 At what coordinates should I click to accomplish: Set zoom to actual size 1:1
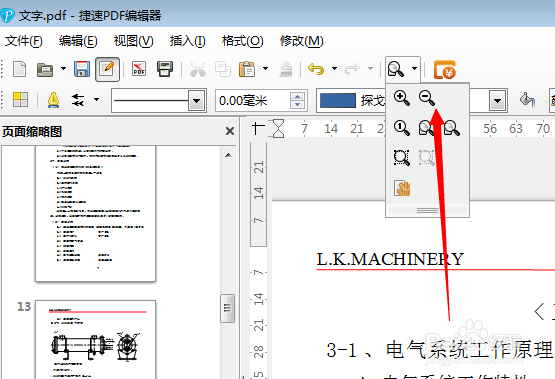coord(402,128)
